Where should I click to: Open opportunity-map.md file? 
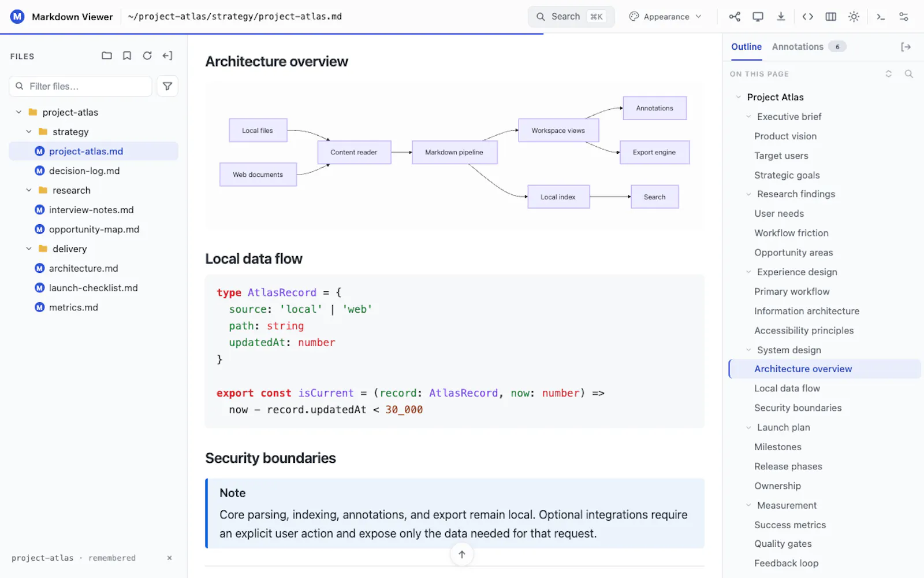pos(94,229)
